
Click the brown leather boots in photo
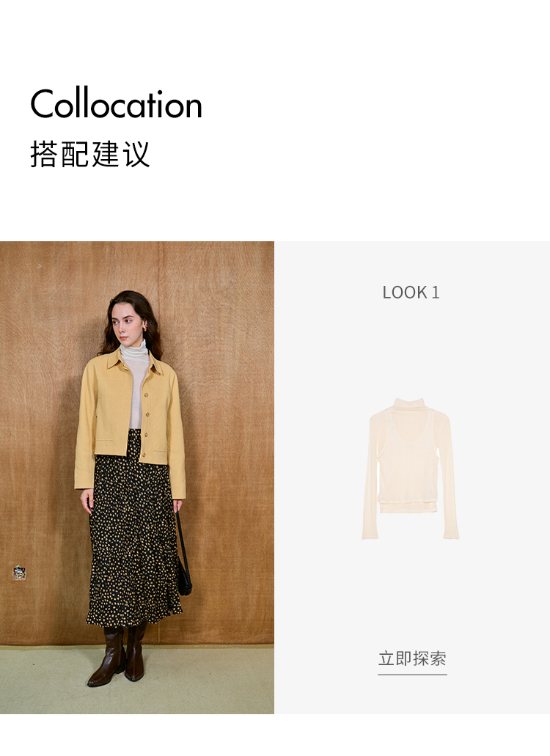(117, 655)
